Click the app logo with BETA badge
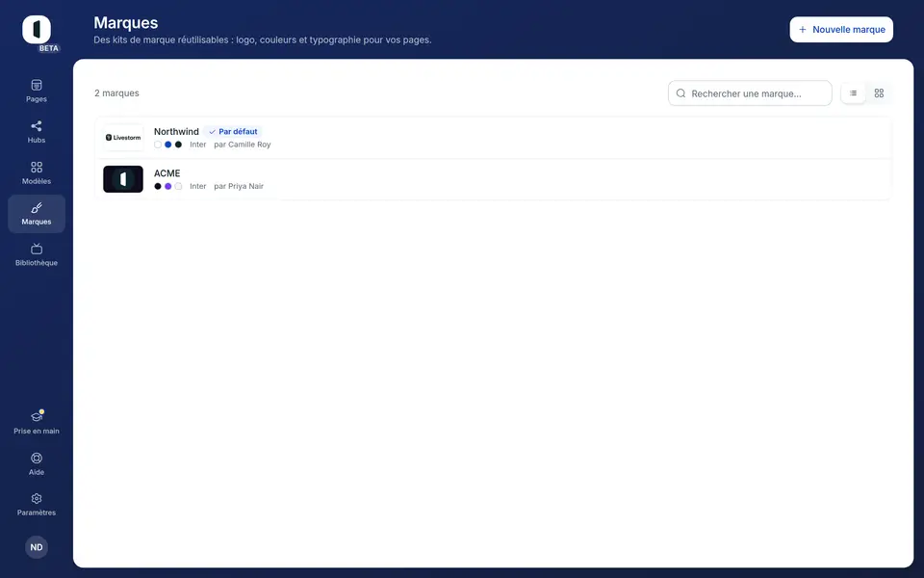This screenshot has width=924, height=578. pos(38,33)
